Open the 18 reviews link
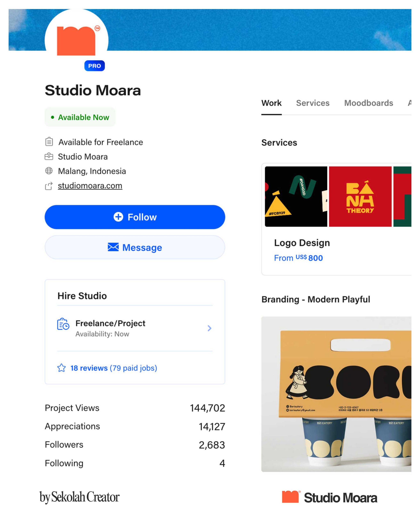Image resolution: width=420 pixels, height=525 pixels. pos(89,368)
